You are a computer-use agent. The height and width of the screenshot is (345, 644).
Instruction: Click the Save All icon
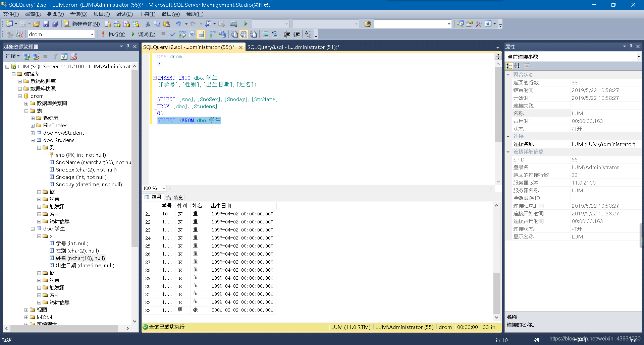click(56, 24)
